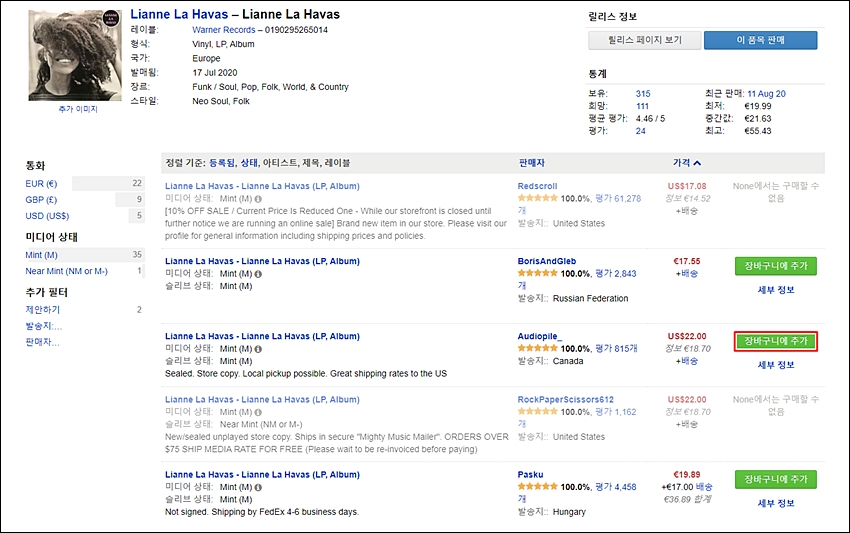
Task: Filter by USD (US$) currency
Action: point(47,216)
